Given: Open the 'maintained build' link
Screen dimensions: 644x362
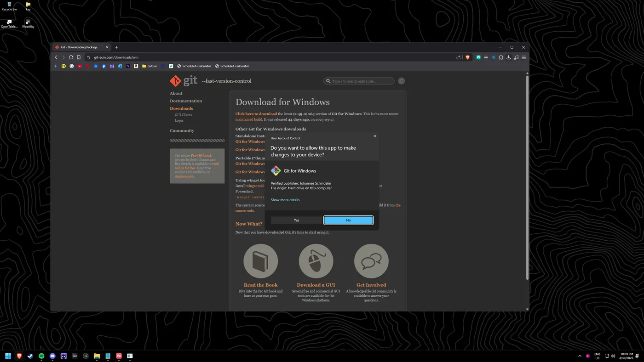Looking at the screenshot, I should click(x=249, y=119).
